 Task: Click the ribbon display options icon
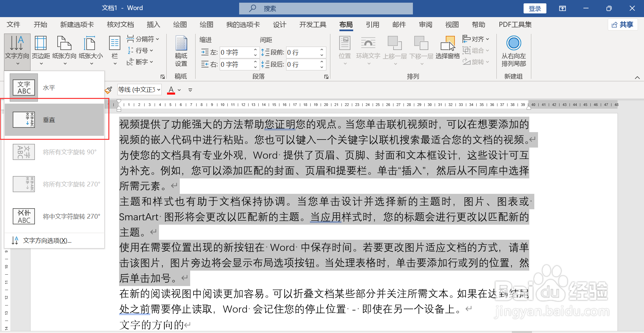click(x=562, y=8)
